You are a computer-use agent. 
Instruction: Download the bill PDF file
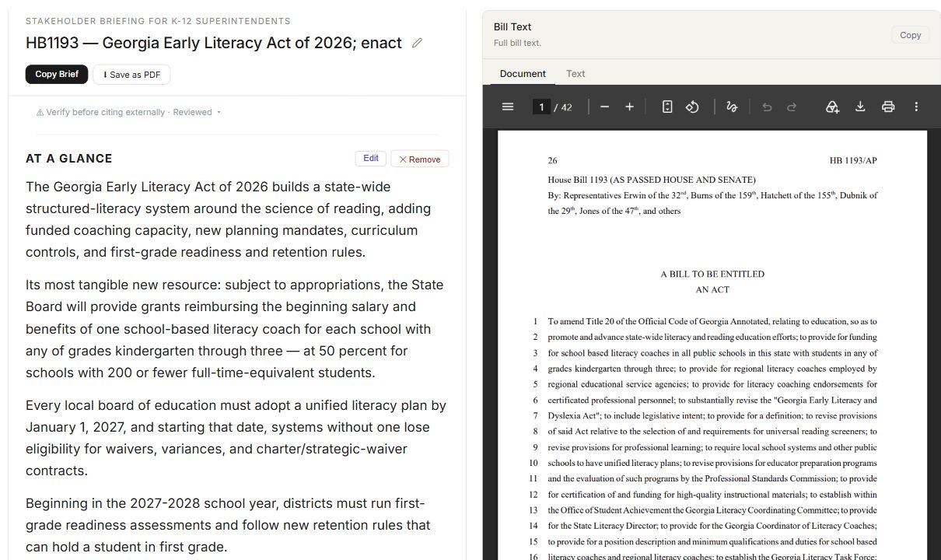point(860,107)
